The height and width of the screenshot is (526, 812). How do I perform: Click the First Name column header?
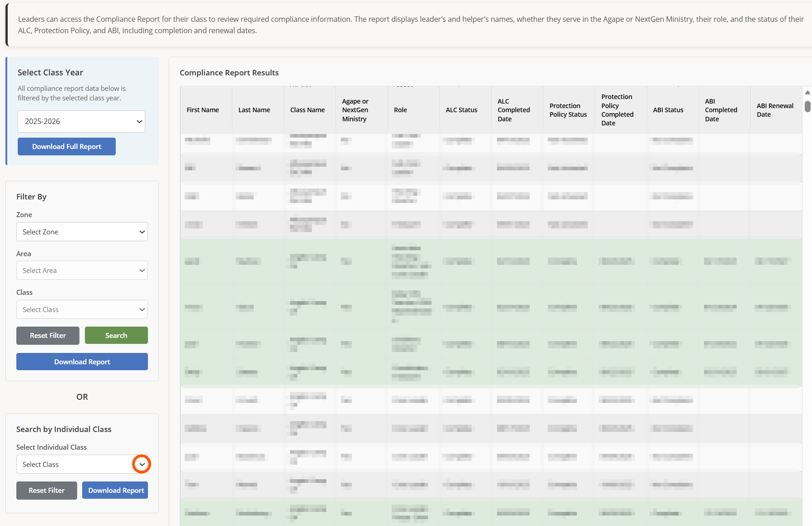coord(203,110)
